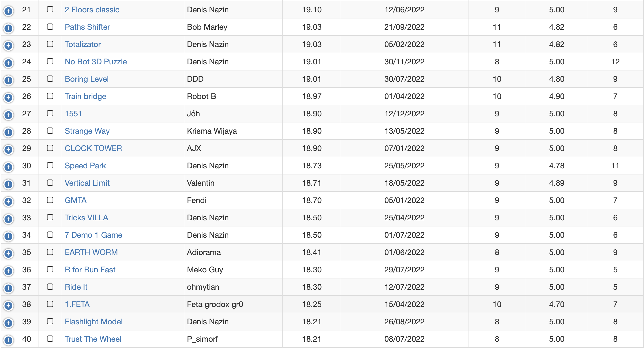The width and height of the screenshot is (644, 348).
Task: Click plus icon on row 27
Action: (9, 115)
